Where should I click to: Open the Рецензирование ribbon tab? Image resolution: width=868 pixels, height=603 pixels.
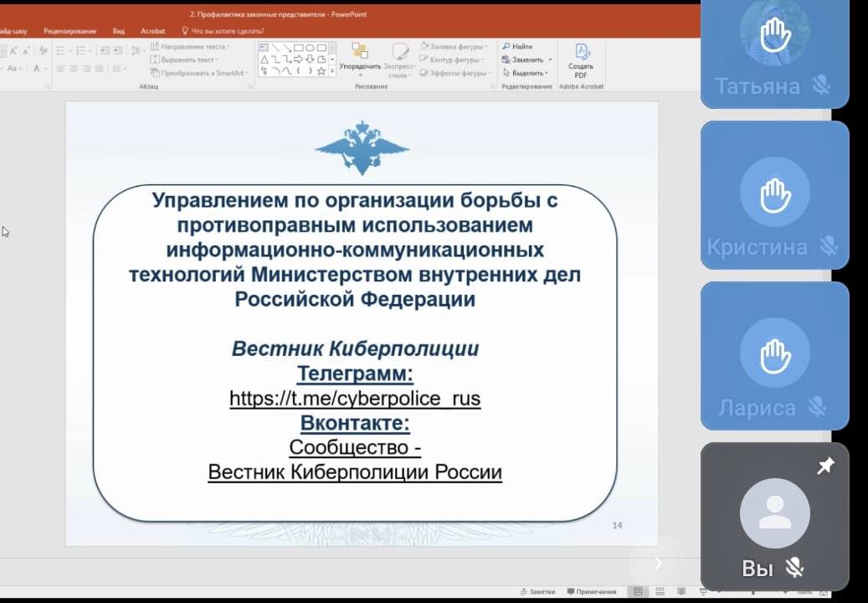click(69, 31)
